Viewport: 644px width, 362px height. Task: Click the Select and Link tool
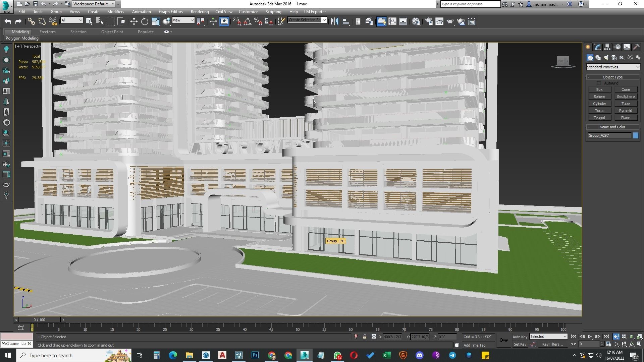pyautogui.click(x=31, y=21)
